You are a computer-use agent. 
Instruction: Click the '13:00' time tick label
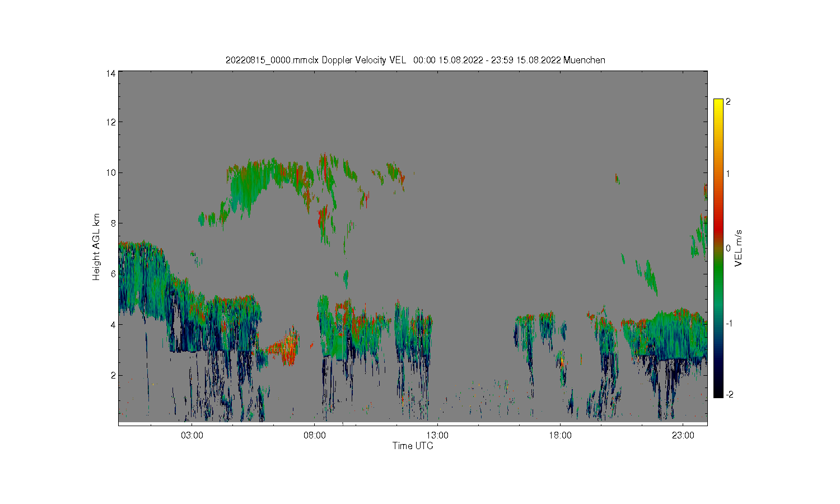click(437, 436)
